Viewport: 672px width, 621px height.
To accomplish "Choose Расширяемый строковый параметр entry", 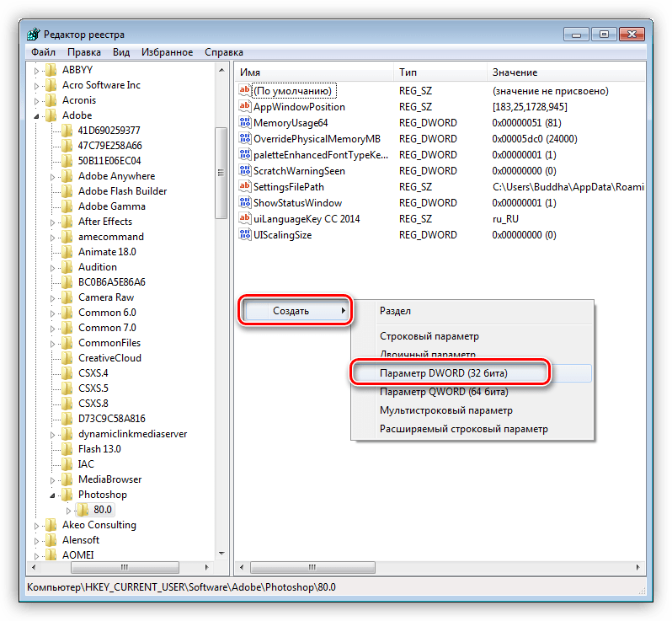I will [x=472, y=428].
